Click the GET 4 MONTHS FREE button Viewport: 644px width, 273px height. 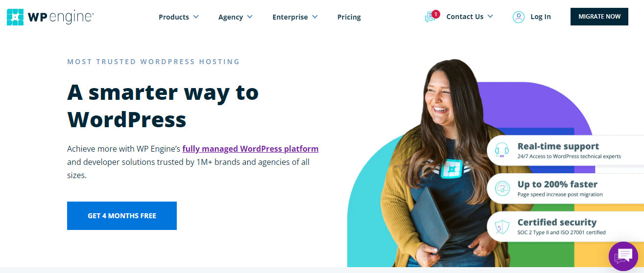(122, 216)
